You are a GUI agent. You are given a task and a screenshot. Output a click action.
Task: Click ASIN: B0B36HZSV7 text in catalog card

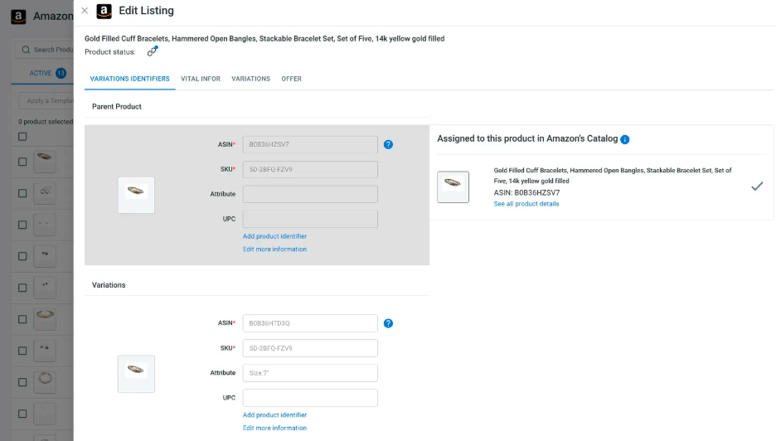click(x=527, y=193)
